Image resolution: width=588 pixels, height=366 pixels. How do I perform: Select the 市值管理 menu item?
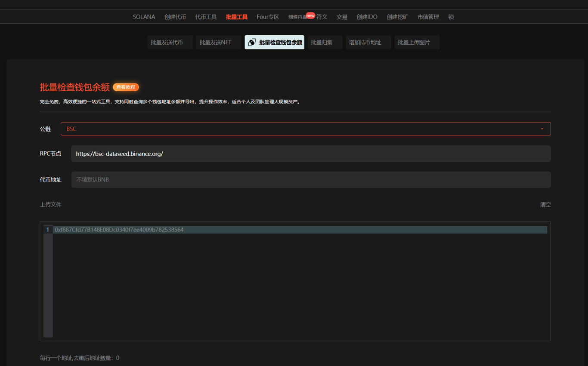point(428,17)
